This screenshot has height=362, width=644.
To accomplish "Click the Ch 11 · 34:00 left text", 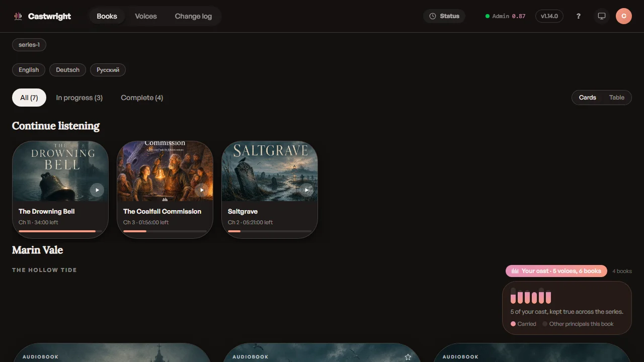I will (38, 222).
